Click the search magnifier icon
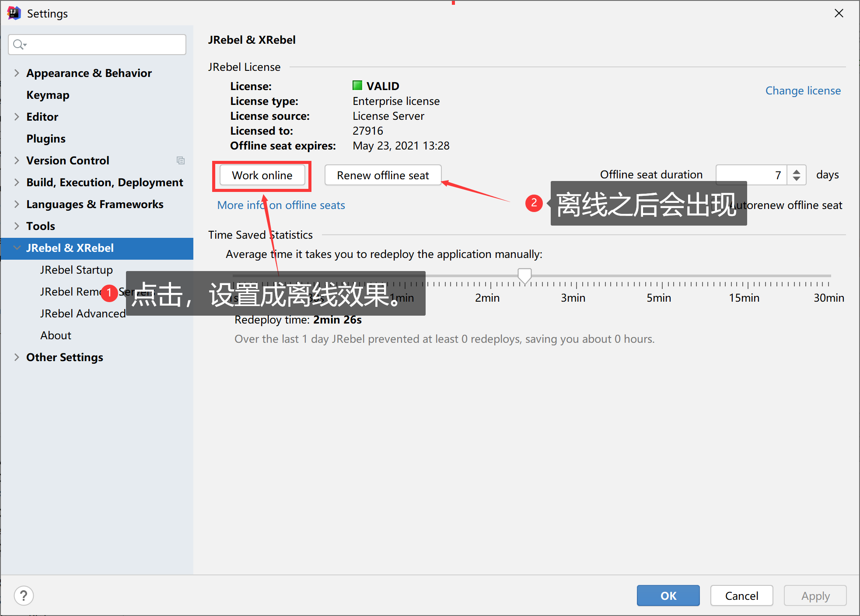The width and height of the screenshot is (860, 616). (x=19, y=45)
